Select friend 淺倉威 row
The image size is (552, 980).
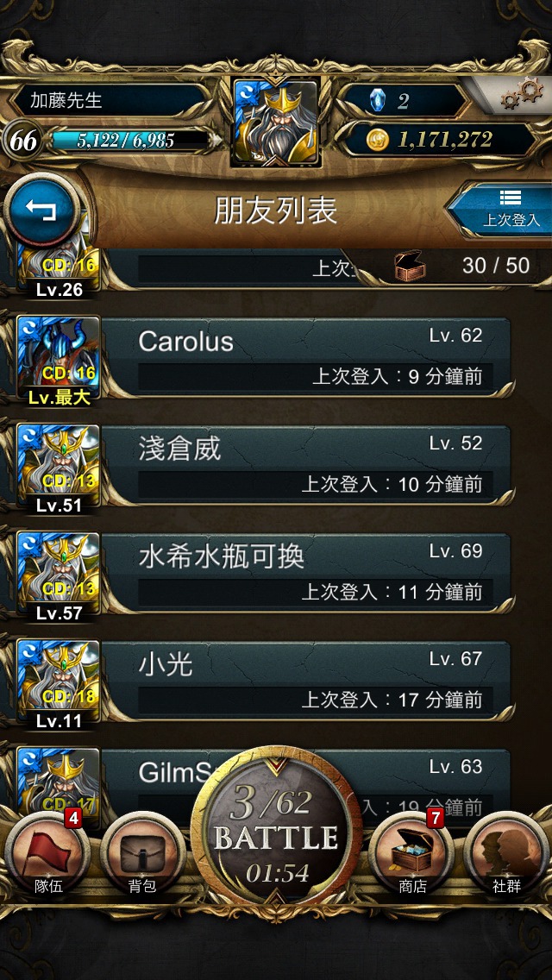click(306, 464)
